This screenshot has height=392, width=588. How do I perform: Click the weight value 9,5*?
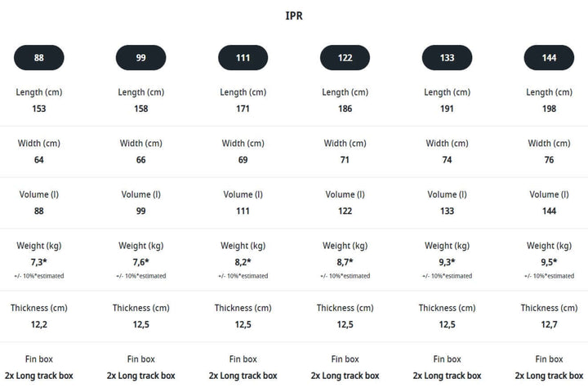pos(549,262)
